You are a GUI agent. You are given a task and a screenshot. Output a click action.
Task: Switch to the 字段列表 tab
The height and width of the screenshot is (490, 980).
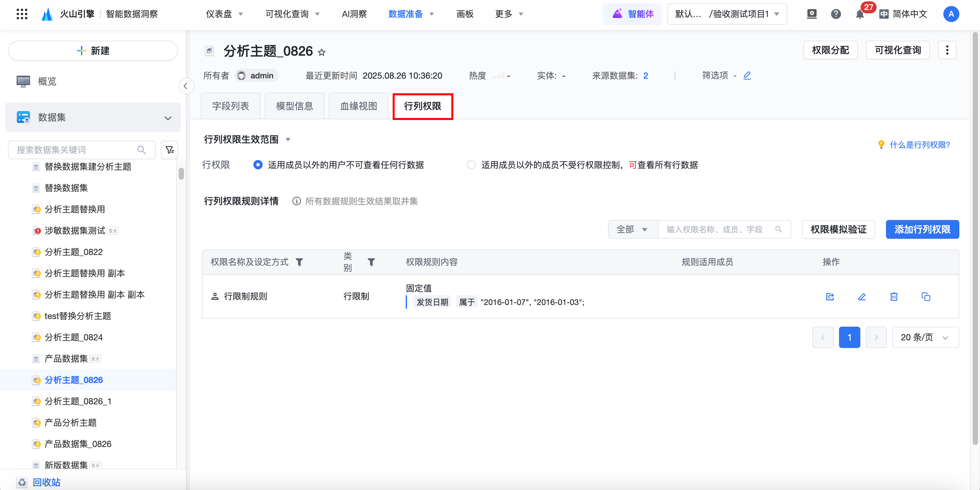pyautogui.click(x=230, y=106)
